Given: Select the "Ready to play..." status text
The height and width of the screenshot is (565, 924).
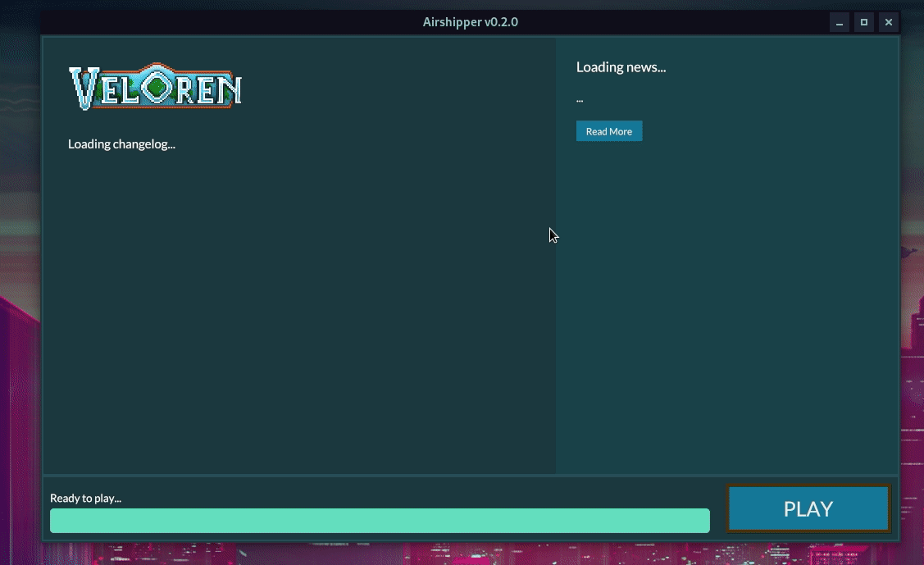Looking at the screenshot, I should [85, 498].
